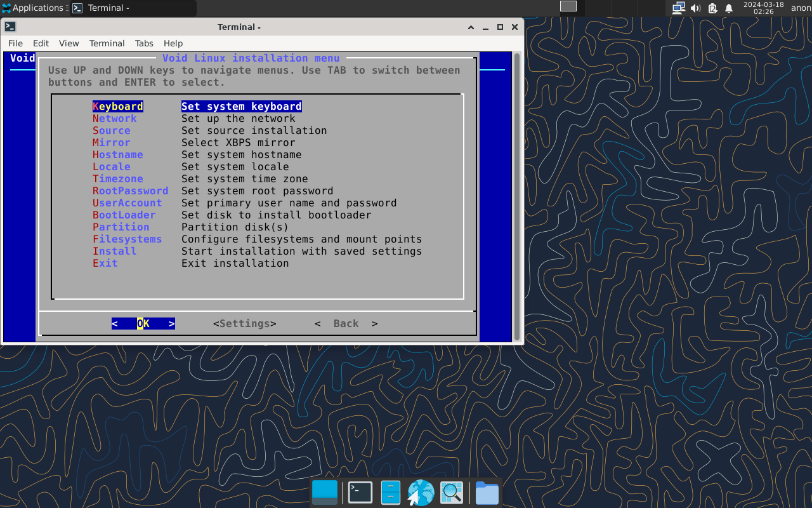Screen dimensions: 812x508
Task: Click the workspace switcher box
Action: pos(568,6)
